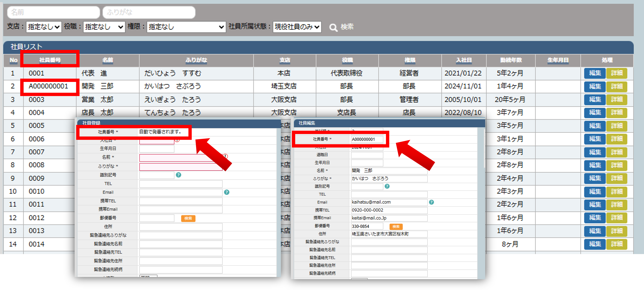
Task: Click help icon beside Email in registration form
Action: tap(227, 192)
